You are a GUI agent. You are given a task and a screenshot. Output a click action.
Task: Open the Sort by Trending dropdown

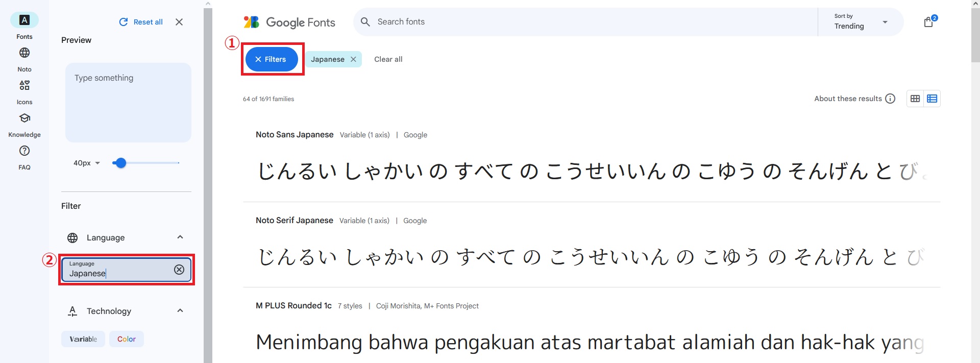[861, 22]
